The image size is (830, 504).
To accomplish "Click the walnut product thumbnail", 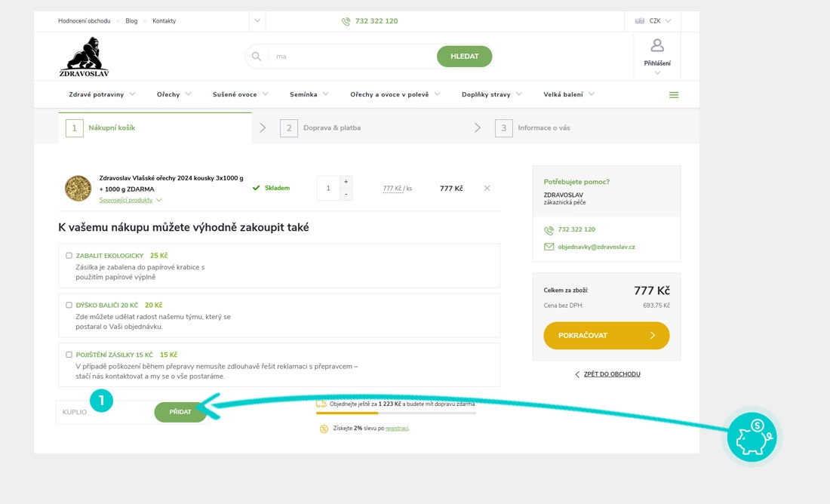I will click(78, 188).
